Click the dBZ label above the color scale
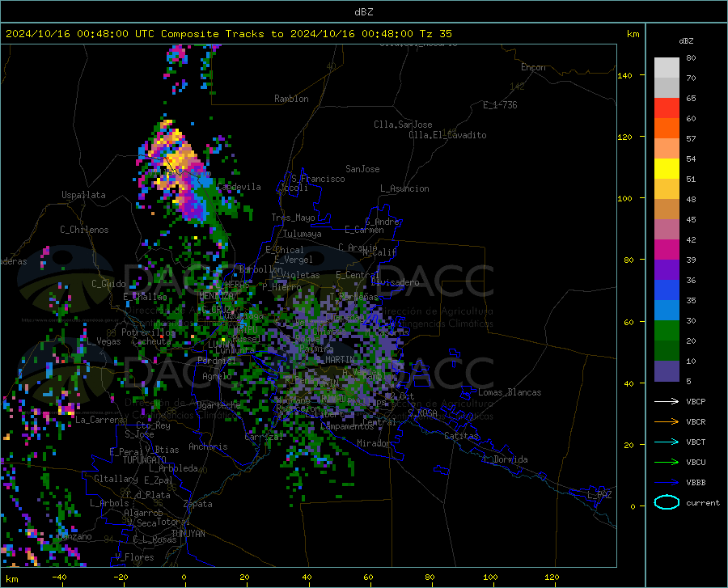This screenshot has width=728, height=588. click(686, 40)
